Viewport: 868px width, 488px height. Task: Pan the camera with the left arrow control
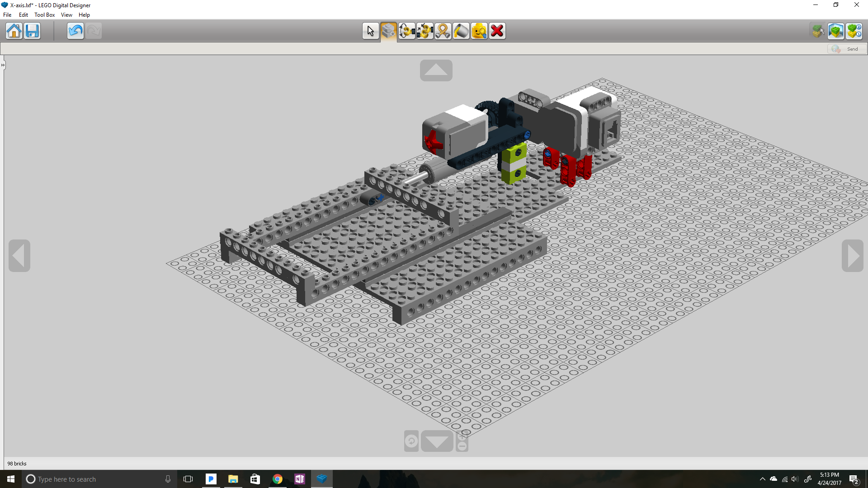19,256
